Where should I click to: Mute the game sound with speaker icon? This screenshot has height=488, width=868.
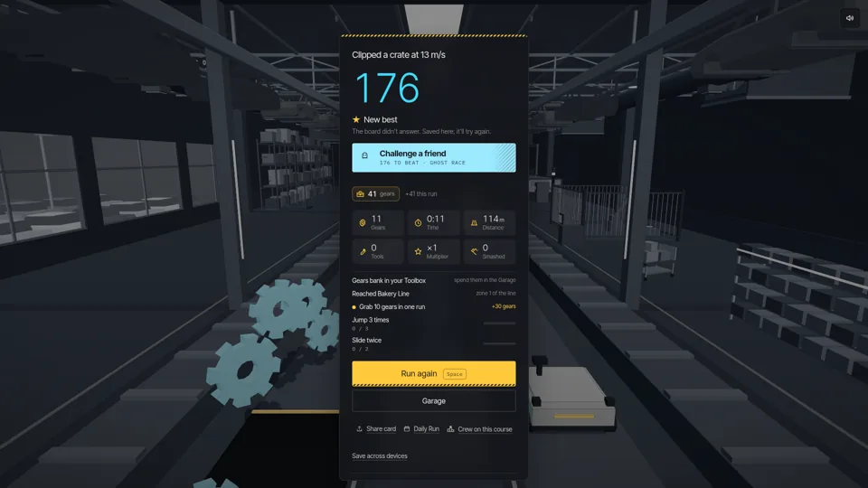850,18
